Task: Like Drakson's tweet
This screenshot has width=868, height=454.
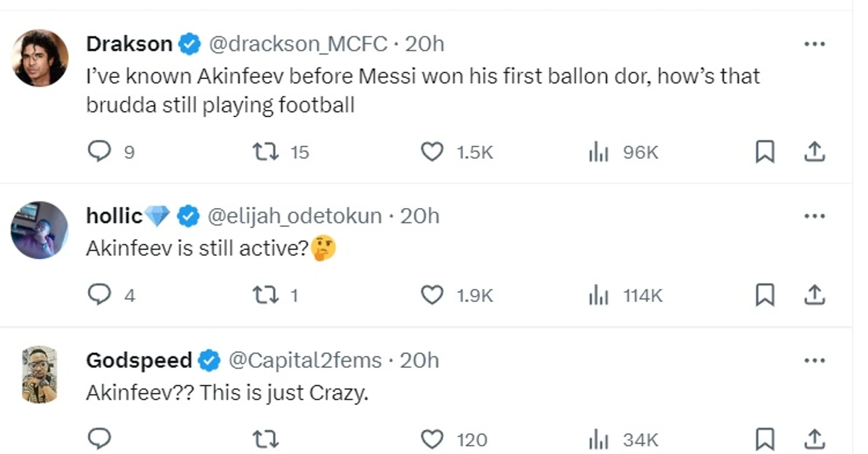Action: tap(432, 152)
